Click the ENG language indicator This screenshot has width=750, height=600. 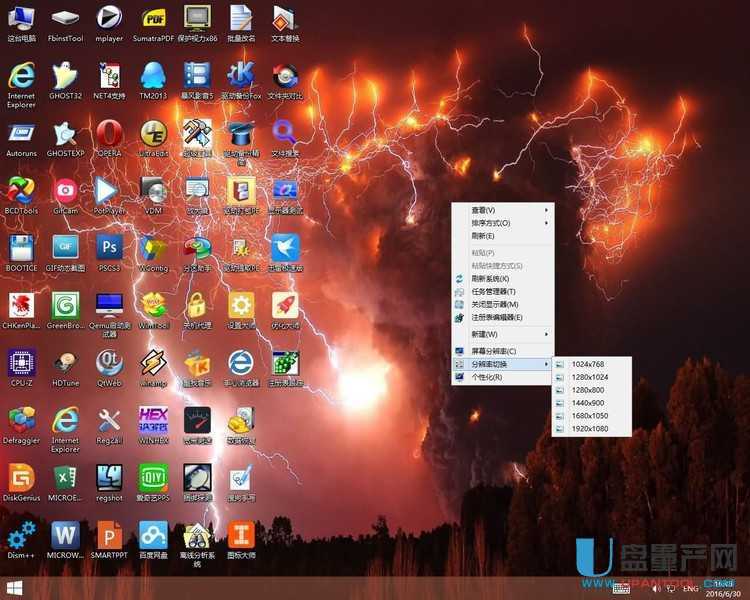tap(690, 589)
